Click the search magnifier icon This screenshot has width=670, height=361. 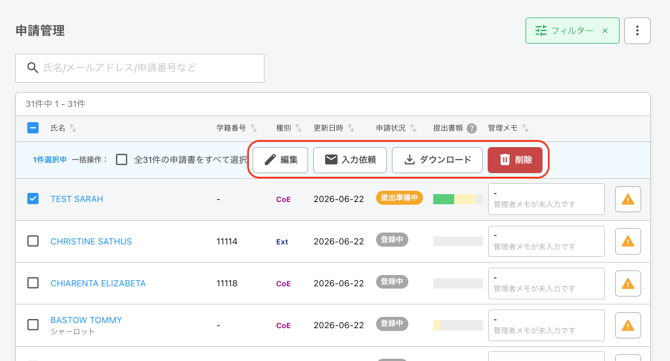point(32,68)
